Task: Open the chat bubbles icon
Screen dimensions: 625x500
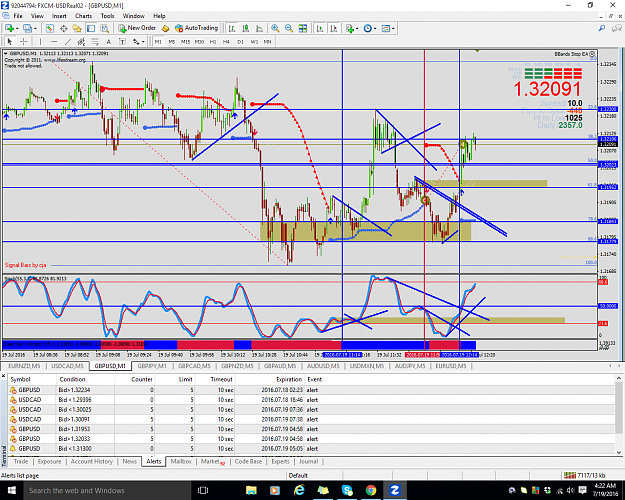Action: 617,28
